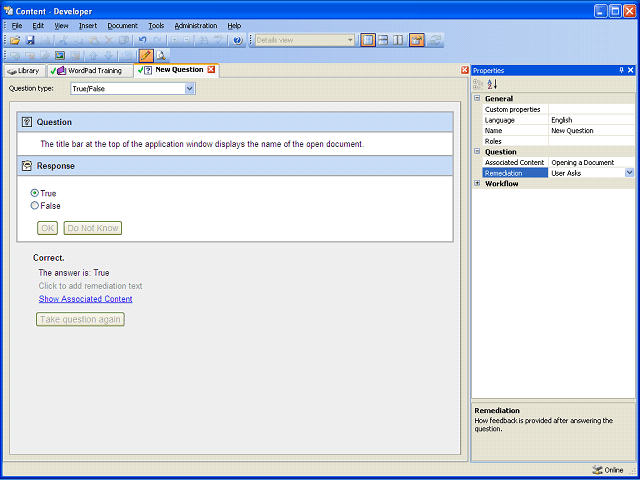Click the Associated Content 'Opening a Document' value

591,162
